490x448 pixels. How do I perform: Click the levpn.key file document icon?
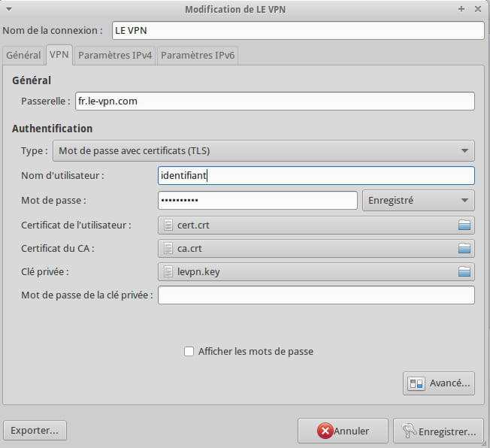point(168,271)
